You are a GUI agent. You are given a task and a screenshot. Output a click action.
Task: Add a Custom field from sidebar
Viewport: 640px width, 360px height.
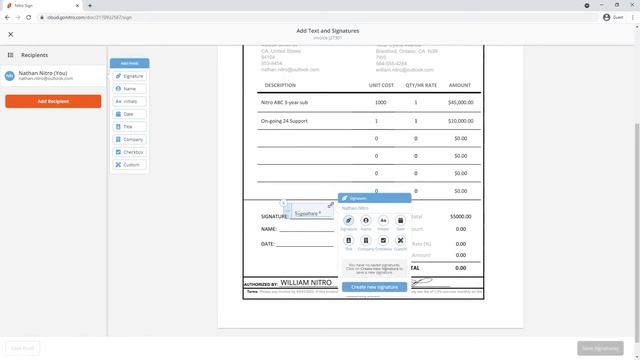click(x=129, y=164)
